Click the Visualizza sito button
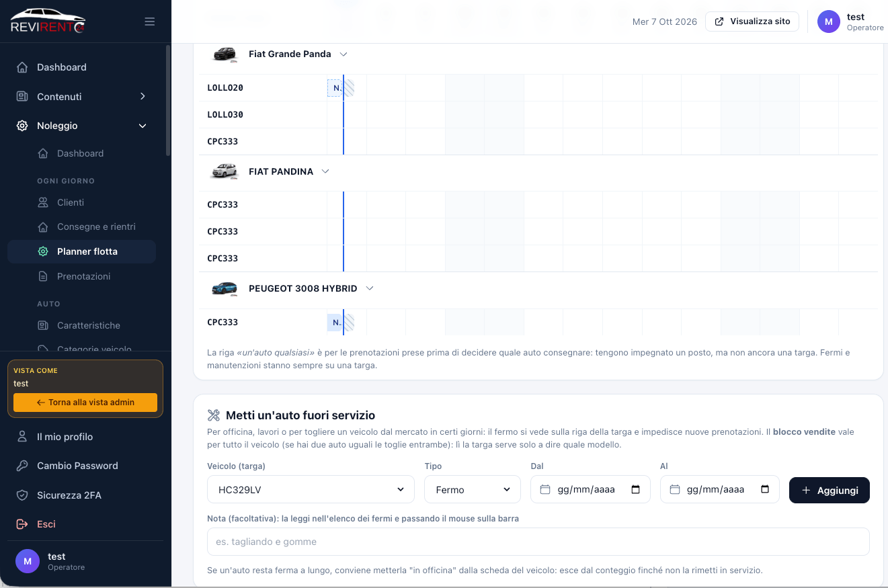Viewport: 888px width, 588px height. 752,22
